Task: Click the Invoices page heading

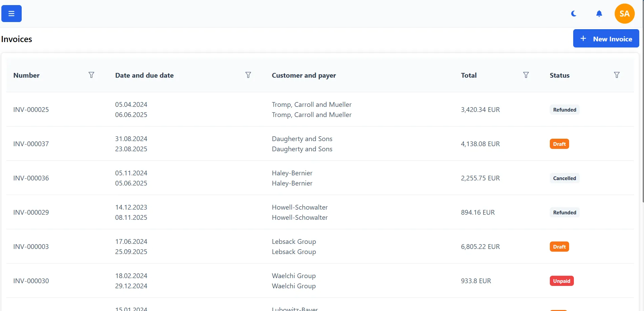Action: click(16, 39)
